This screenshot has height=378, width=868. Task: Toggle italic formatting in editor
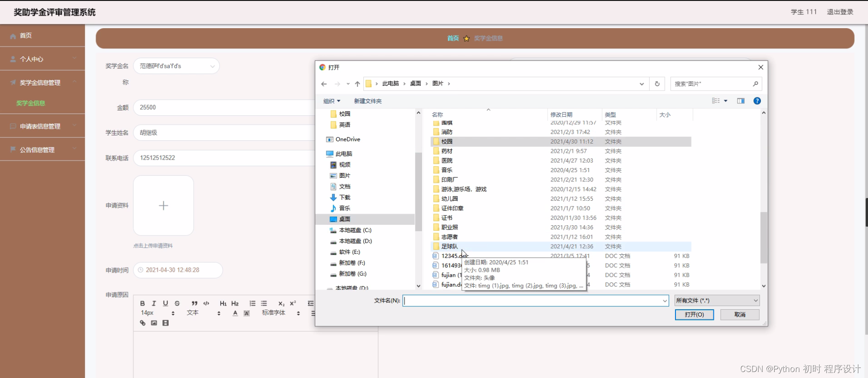point(154,303)
